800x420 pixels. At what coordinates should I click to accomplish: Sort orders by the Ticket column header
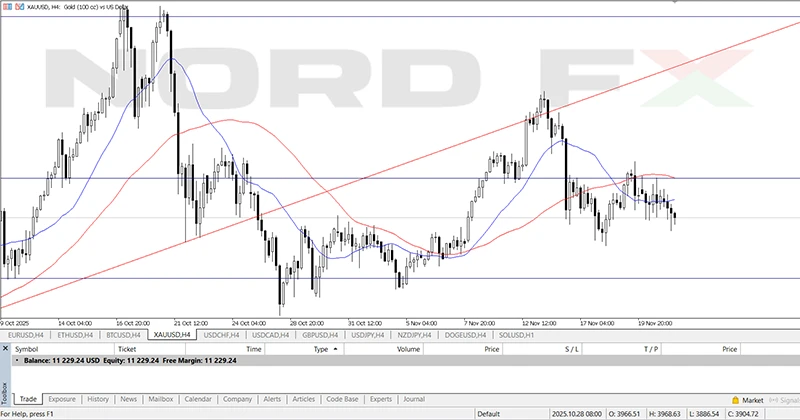(150, 349)
